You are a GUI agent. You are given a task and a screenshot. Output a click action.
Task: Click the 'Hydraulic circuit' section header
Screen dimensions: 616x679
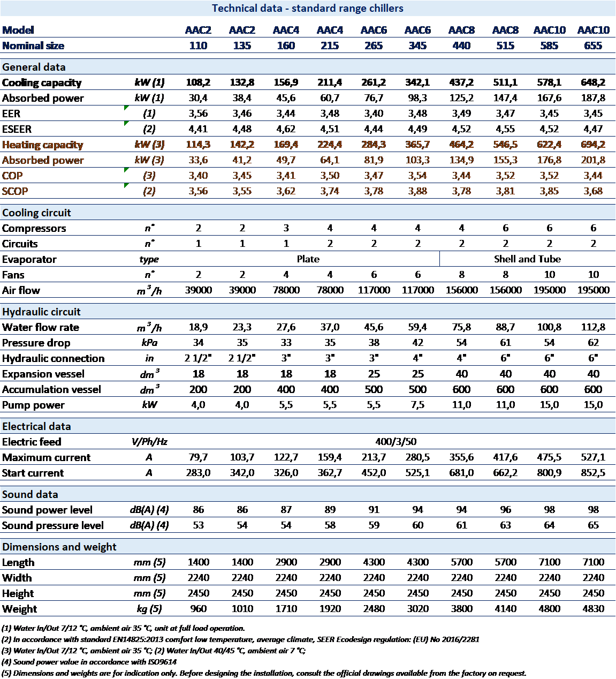point(41,312)
